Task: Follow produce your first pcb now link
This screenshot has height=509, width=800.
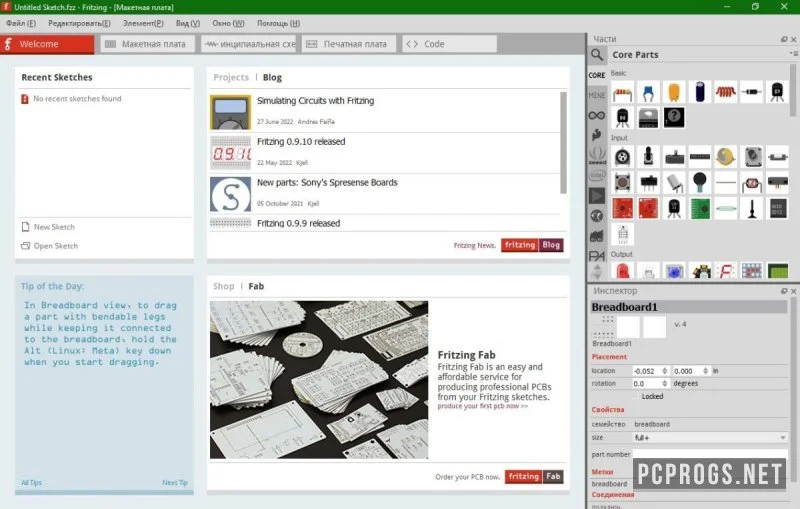Action: point(483,406)
